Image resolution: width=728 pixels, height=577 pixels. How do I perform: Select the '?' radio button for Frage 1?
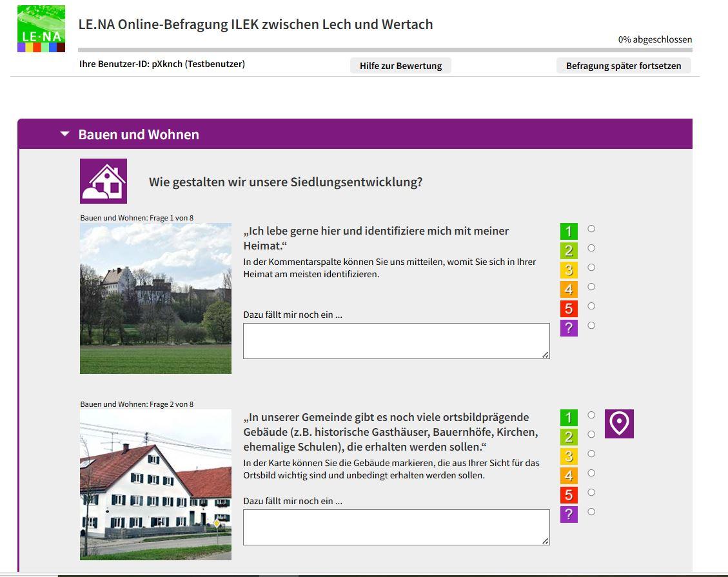[x=591, y=326]
